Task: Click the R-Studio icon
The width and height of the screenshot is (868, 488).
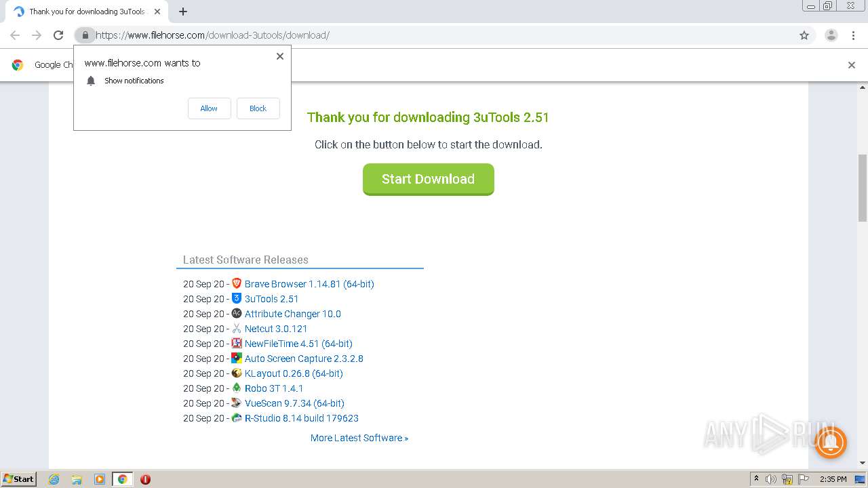Action: click(x=237, y=418)
